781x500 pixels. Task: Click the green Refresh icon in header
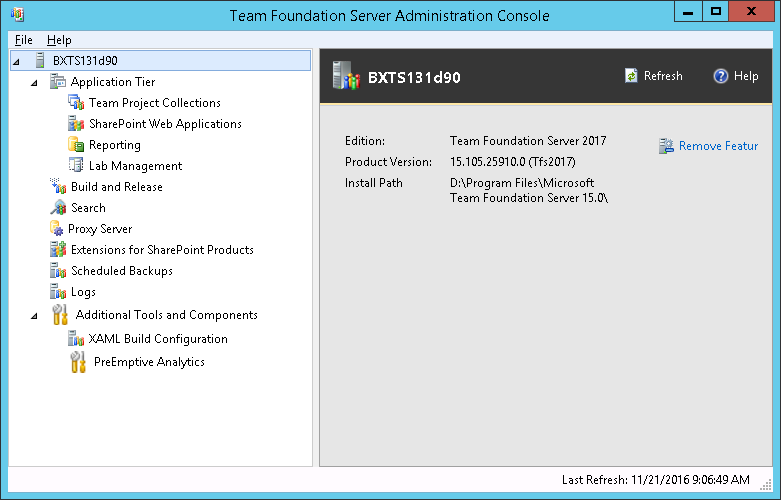tap(631, 76)
